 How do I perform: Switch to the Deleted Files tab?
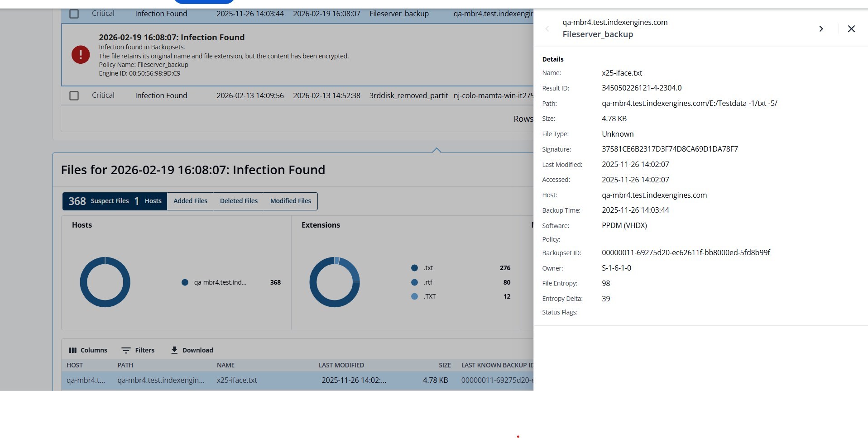239,201
